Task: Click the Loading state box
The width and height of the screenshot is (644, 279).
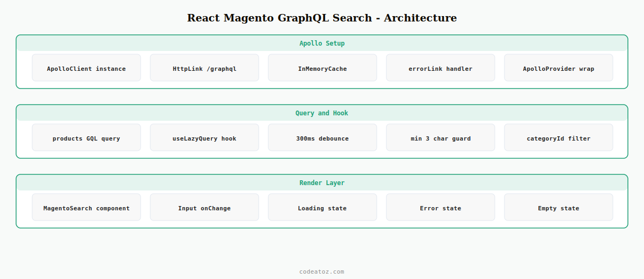Action: tap(323, 207)
